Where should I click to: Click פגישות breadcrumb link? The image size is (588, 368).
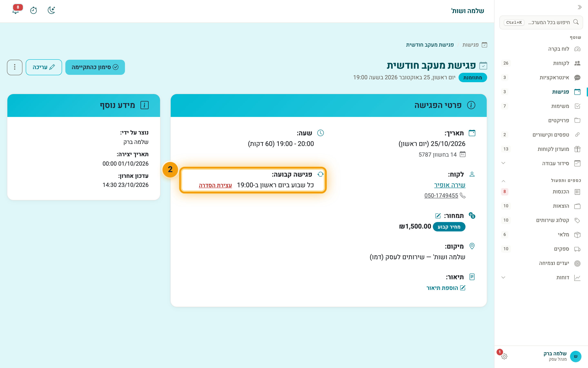coord(470,45)
